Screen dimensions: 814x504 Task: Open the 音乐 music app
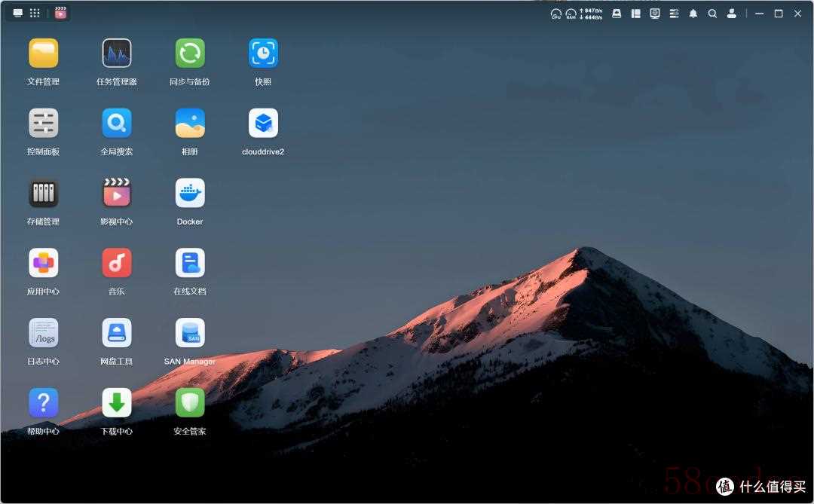[x=117, y=263]
